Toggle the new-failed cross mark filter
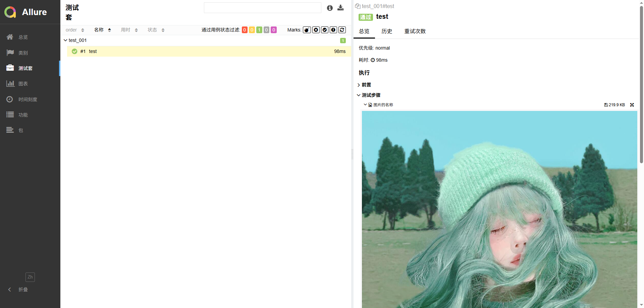This screenshot has width=644, height=308. pos(316,30)
